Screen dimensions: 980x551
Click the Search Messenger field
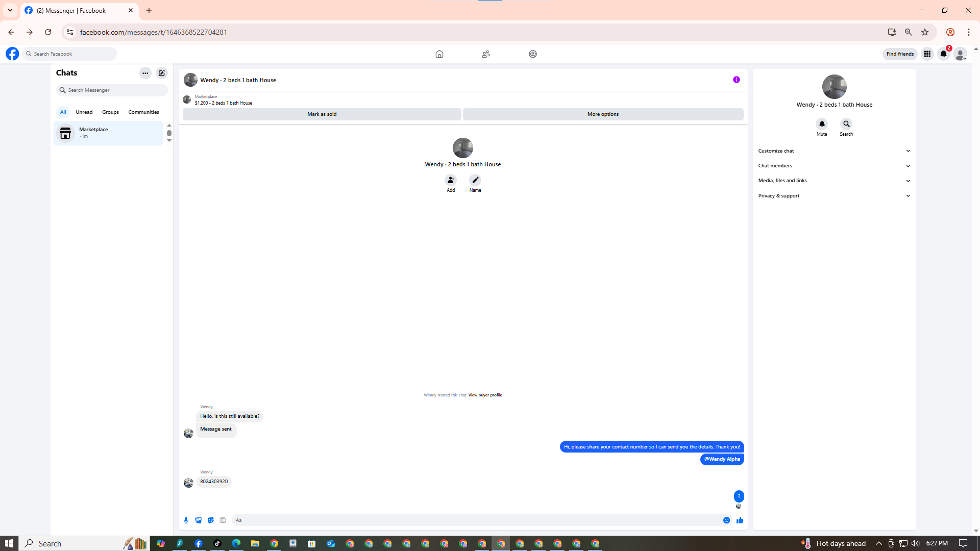pos(112,90)
